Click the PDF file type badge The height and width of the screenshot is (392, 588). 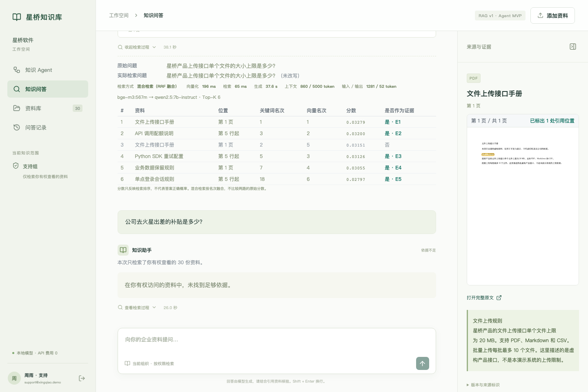(x=474, y=78)
